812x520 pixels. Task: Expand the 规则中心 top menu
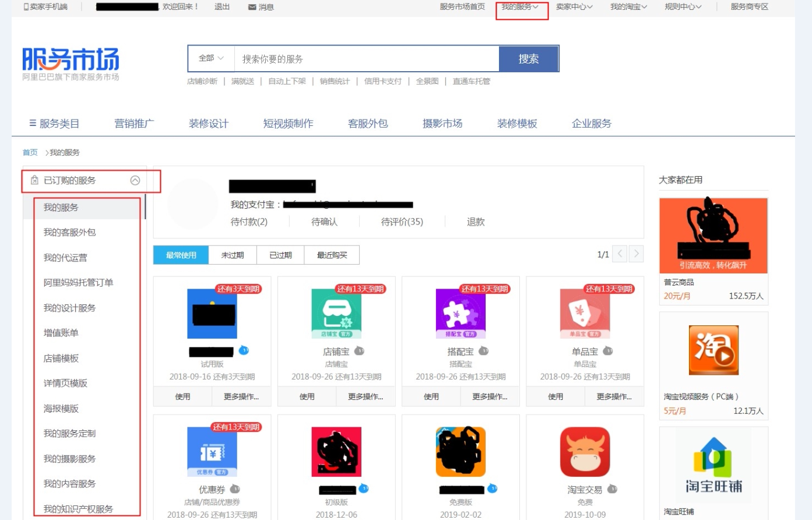[683, 7]
